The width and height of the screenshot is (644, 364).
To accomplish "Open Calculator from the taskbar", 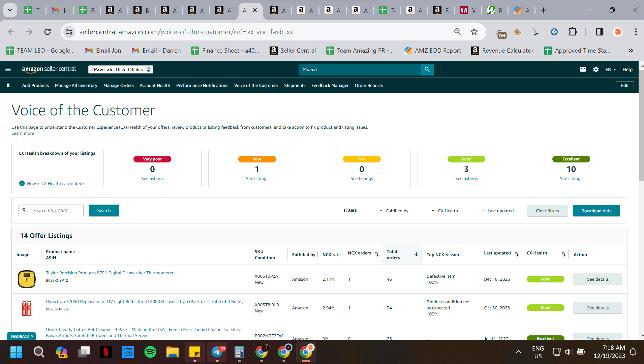I will point(239,352).
